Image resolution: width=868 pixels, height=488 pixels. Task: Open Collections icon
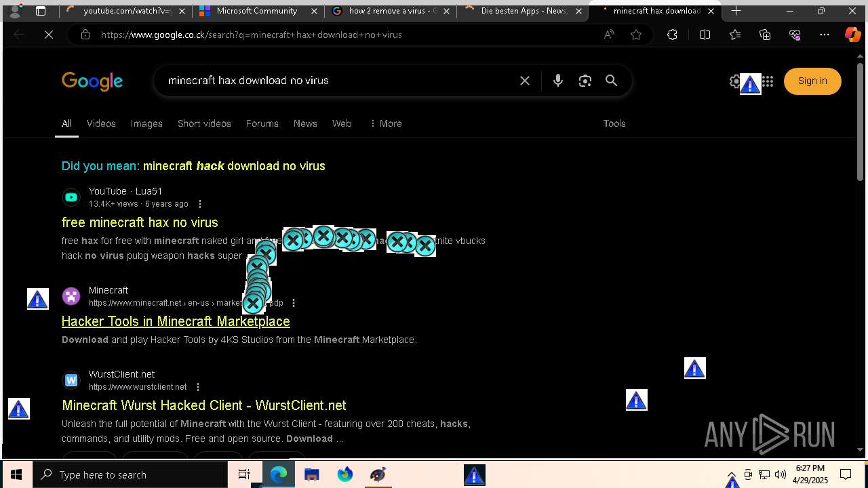[765, 35]
